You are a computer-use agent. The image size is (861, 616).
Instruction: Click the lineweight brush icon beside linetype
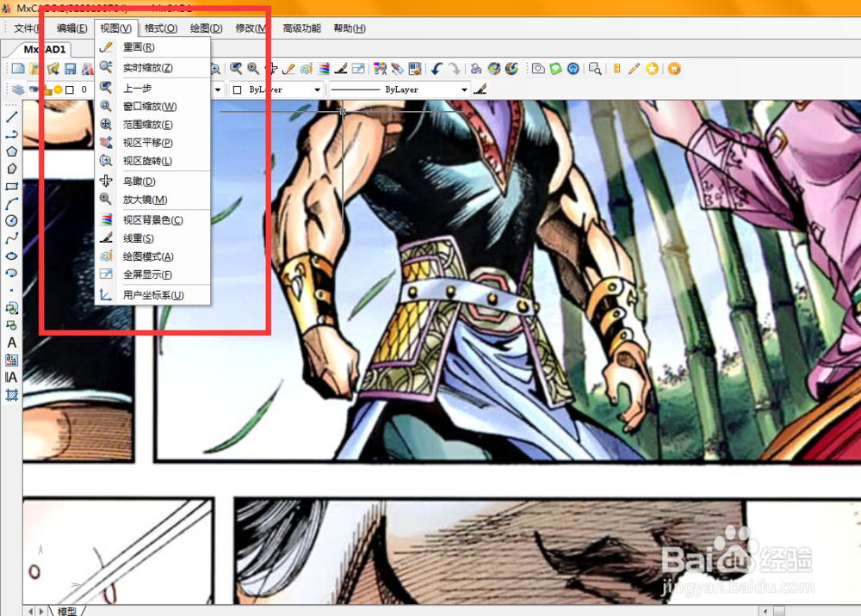point(480,89)
